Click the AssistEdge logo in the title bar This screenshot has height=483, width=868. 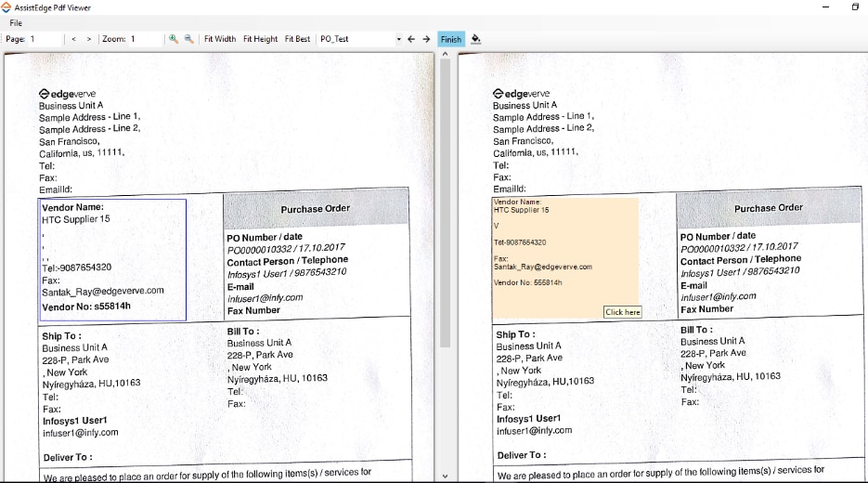7,7
